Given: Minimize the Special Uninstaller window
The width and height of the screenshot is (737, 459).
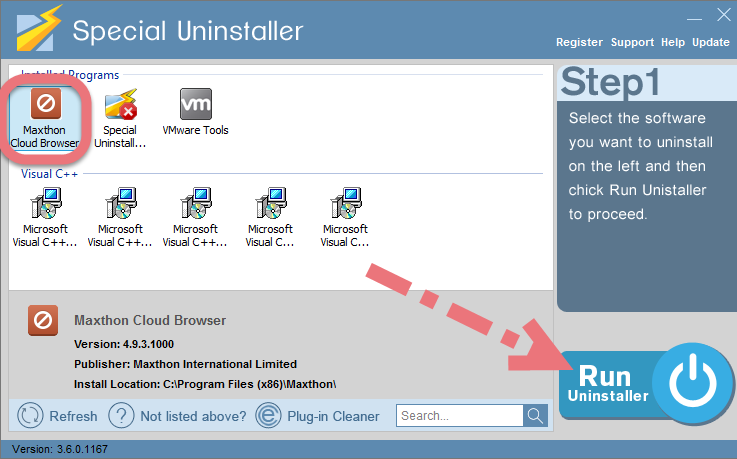Looking at the screenshot, I should (x=694, y=18).
